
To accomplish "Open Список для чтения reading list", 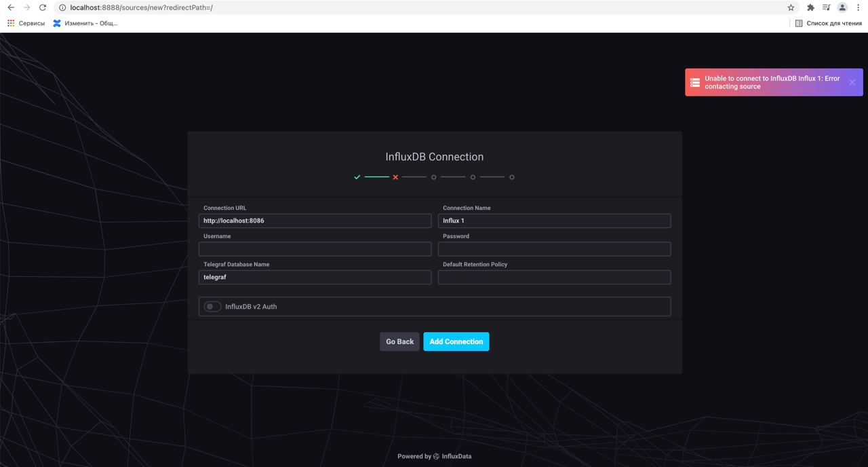I will click(829, 23).
